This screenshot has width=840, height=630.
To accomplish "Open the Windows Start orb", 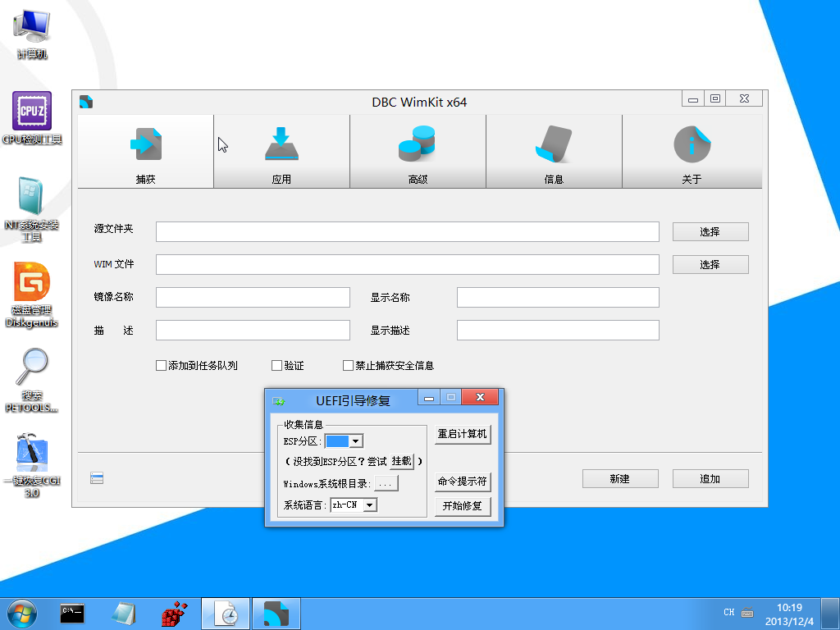I will [22, 614].
